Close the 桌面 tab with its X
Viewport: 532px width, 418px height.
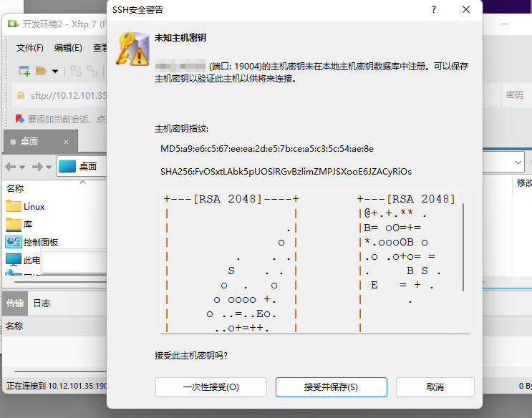[x=67, y=142]
